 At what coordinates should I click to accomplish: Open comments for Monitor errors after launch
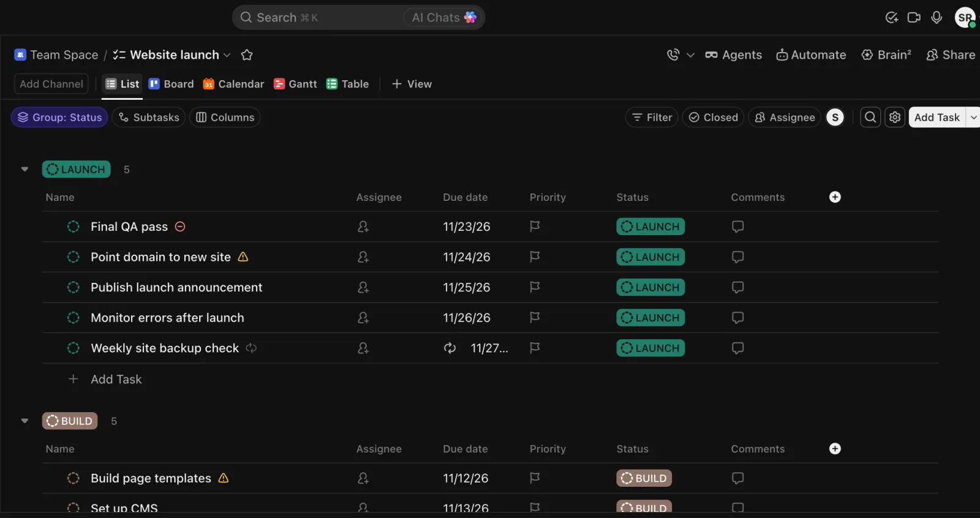(737, 318)
